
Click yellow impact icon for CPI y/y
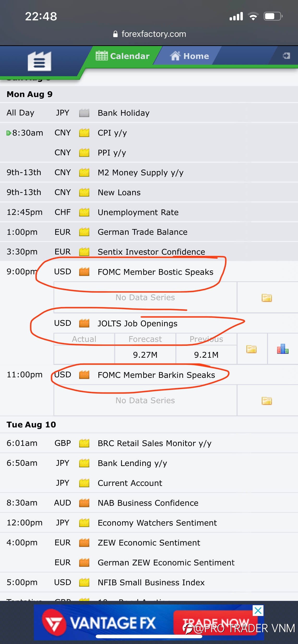[x=84, y=132]
